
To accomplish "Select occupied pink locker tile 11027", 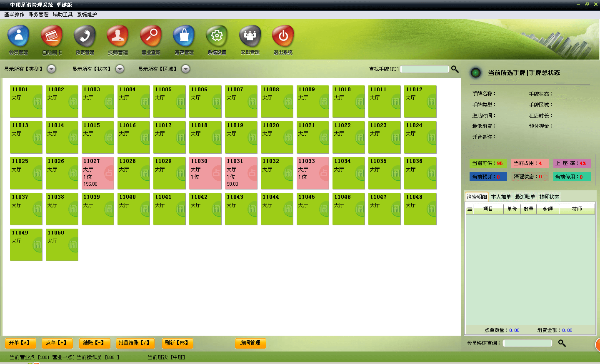I will click(98, 173).
